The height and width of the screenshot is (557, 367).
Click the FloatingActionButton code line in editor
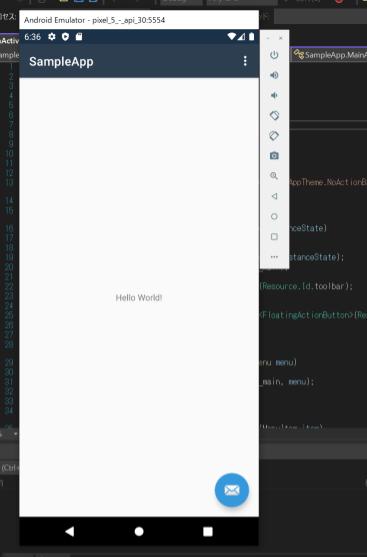[x=313, y=315]
